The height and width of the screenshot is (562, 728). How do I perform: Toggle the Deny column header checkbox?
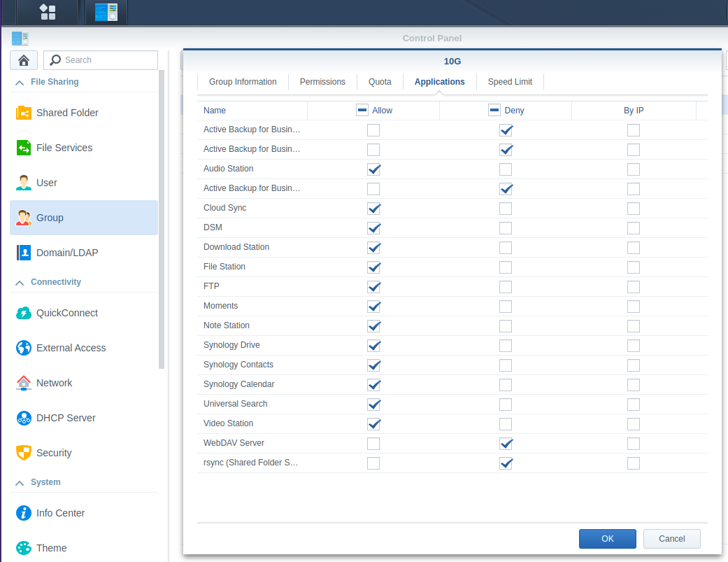[x=494, y=110]
